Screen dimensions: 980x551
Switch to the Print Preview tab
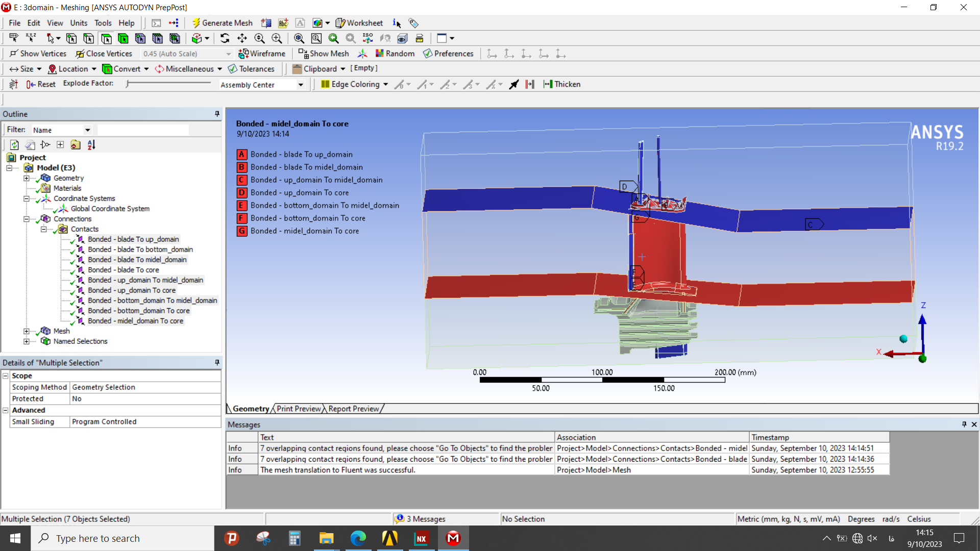(x=299, y=409)
